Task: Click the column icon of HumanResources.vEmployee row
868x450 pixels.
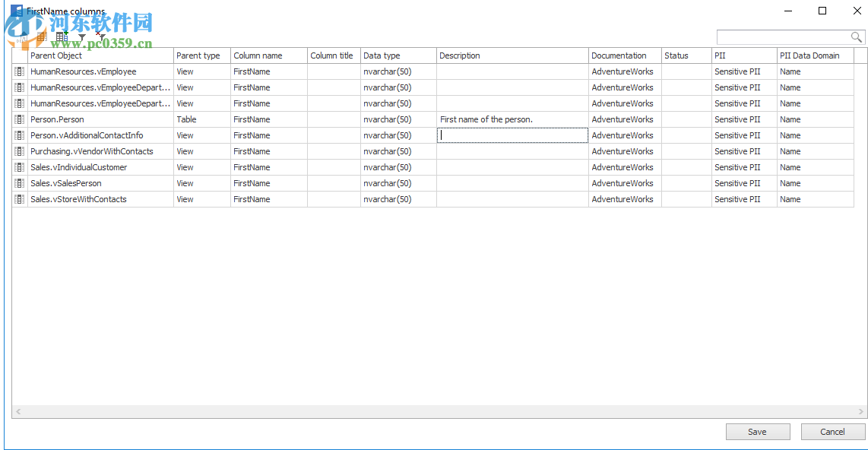Action: coord(19,71)
